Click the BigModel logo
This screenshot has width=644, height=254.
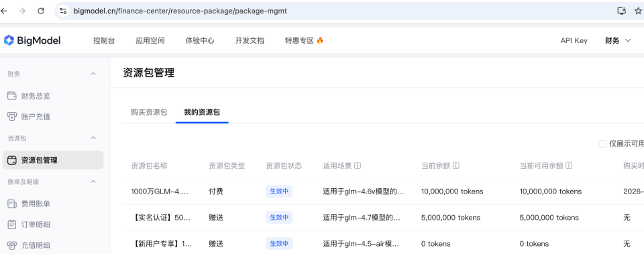tap(32, 40)
